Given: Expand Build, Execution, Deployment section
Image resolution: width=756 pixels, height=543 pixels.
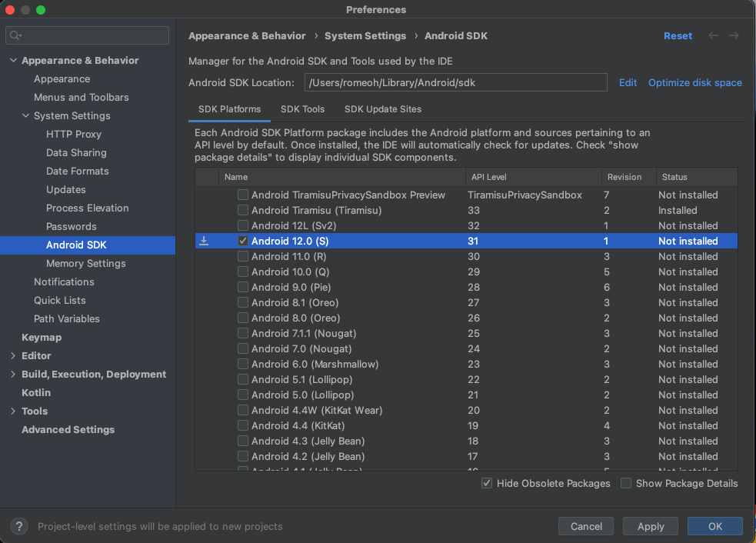Looking at the screenshot, I should [13, 375].
